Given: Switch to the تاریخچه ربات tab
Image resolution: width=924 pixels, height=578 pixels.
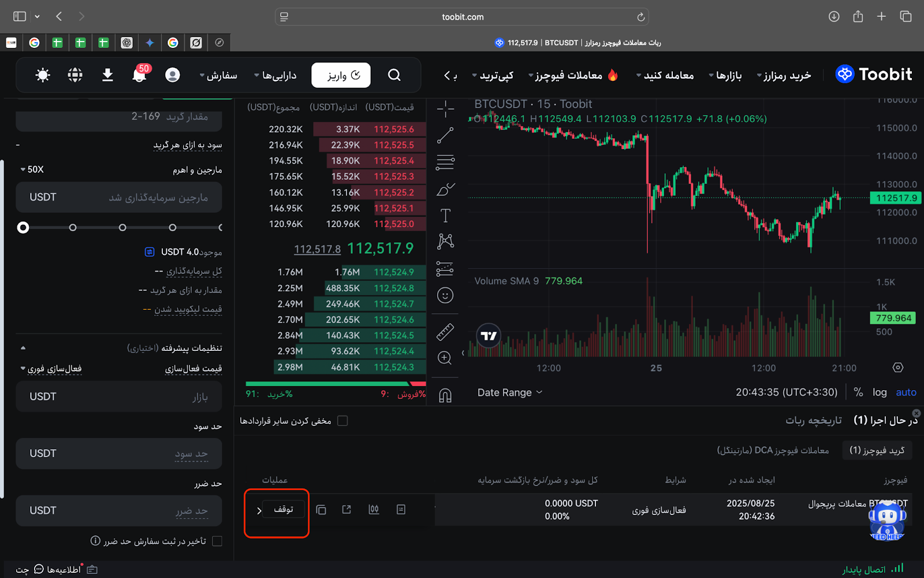Looking at the screenshot, I should pos(813,420).
